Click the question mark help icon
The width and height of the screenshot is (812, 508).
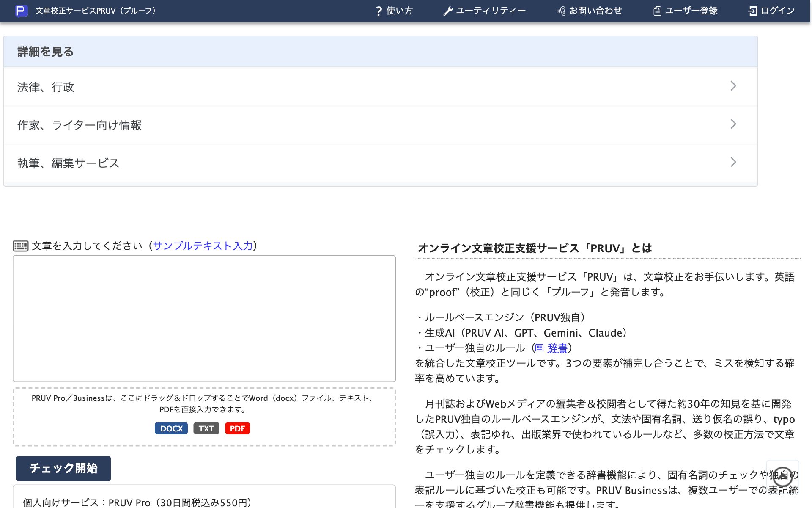379,11
